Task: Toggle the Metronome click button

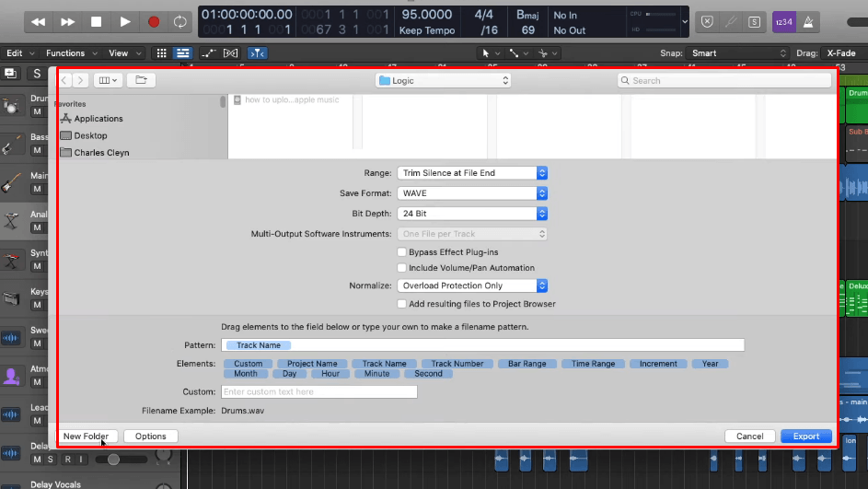Action: (808, 21)
